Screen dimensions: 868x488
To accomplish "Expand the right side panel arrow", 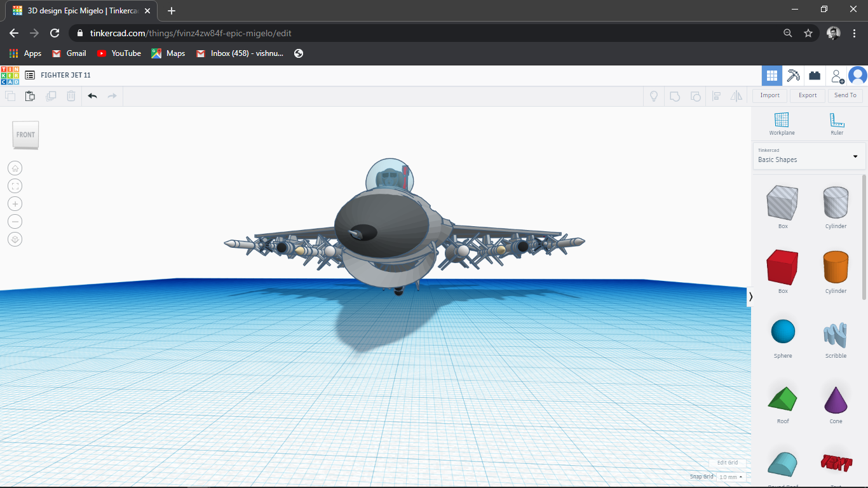I will pos(750,296).
